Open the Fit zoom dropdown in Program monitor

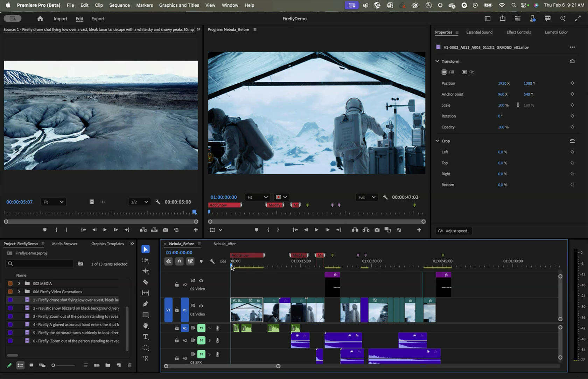click(257, 197)
